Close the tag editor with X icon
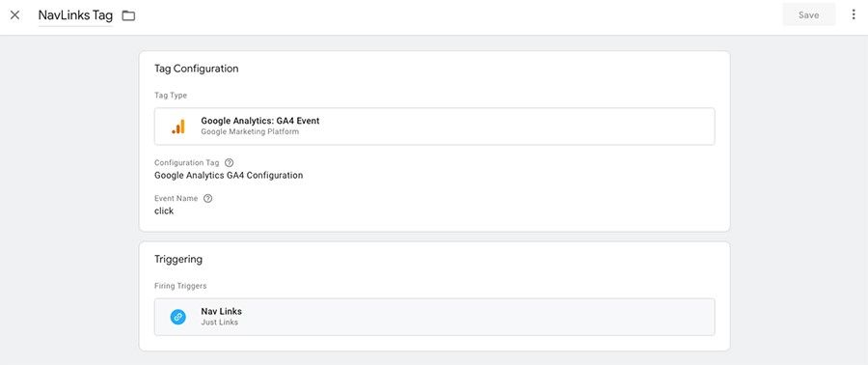This screenshot has height=365, width=868. click(14, 15)
